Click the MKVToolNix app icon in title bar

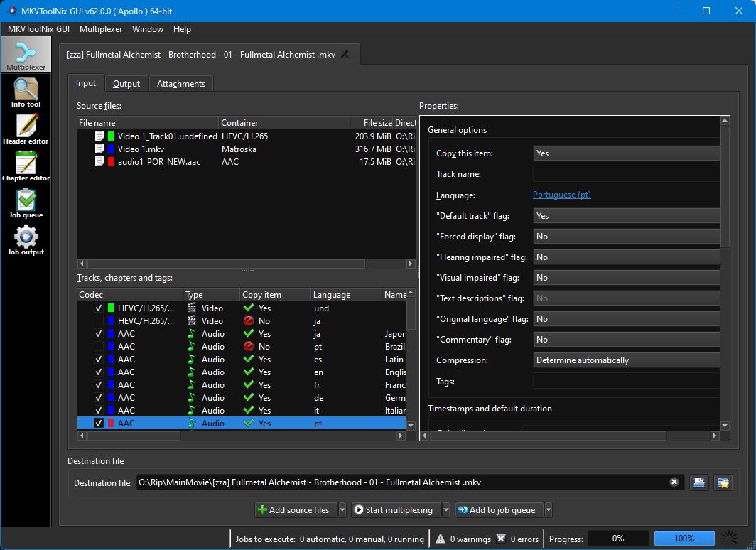pos(13,11)
